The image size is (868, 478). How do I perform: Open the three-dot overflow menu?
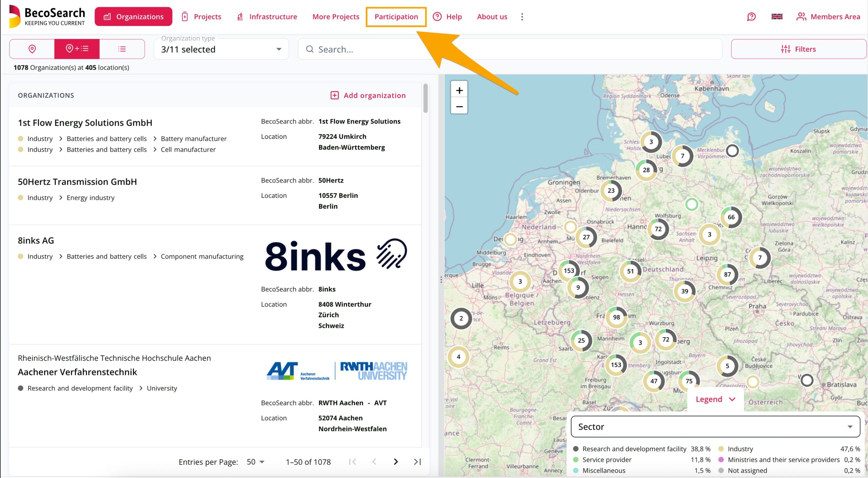522,17
